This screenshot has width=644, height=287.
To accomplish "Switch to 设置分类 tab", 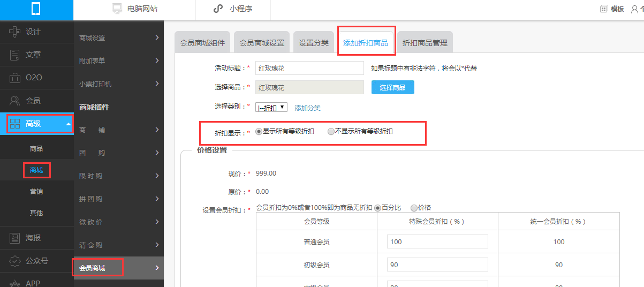I will click(x=314, y=42).
